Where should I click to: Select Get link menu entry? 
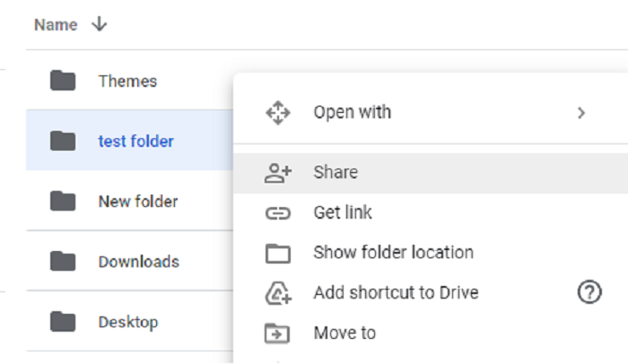coord(343,213)
